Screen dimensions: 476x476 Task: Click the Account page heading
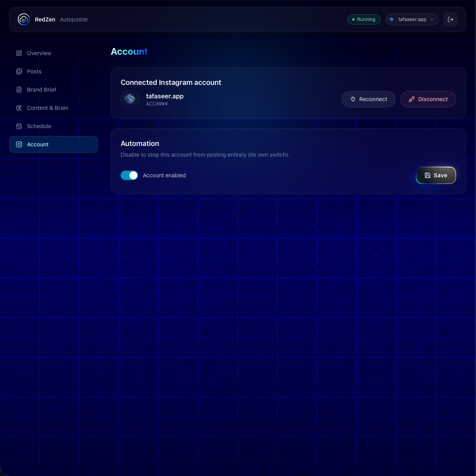[x=129, y=52]
